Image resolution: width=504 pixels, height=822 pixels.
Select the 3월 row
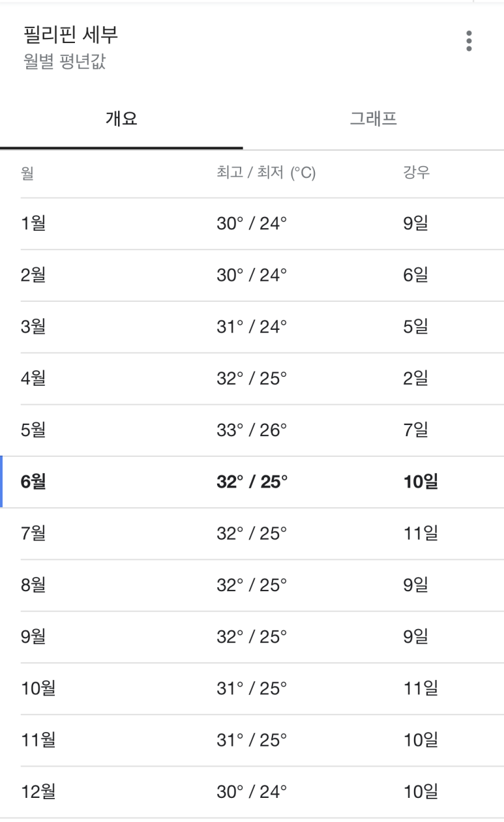point(262,327)
